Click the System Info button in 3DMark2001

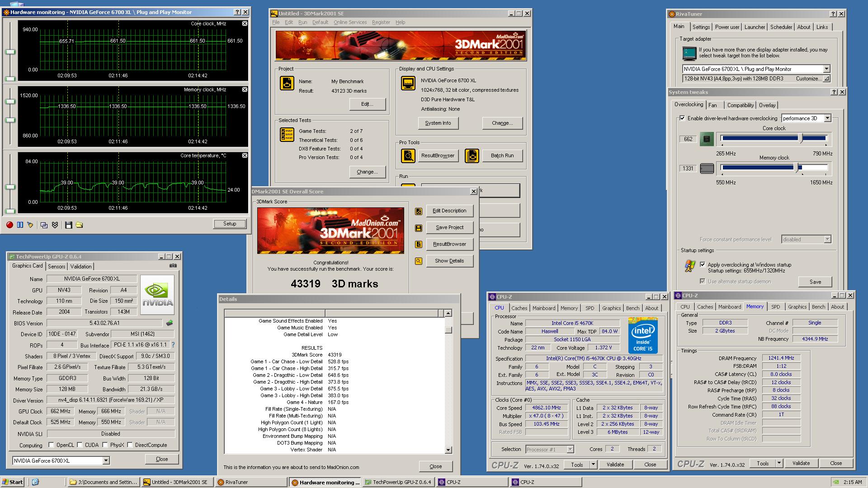pos(438,123)
